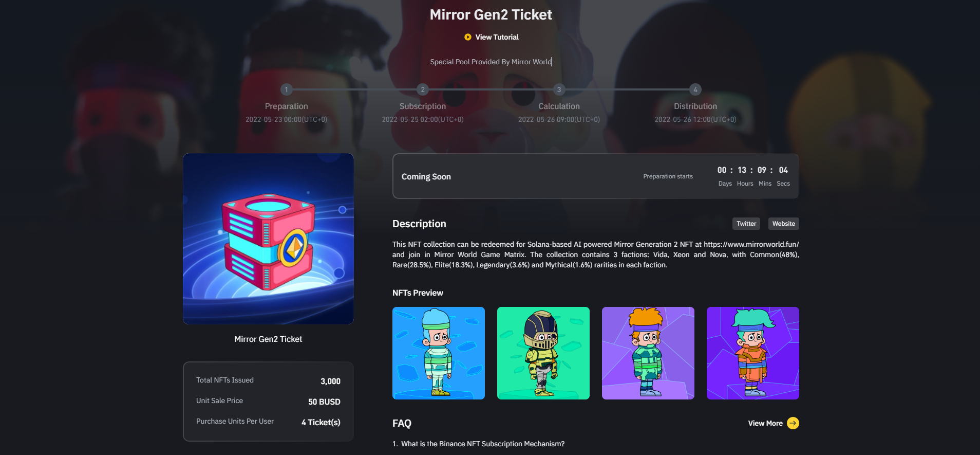The image size is (980, 455).
Task: Select step 2 Subscription circle marker
Action: click(x=423, y=89)
